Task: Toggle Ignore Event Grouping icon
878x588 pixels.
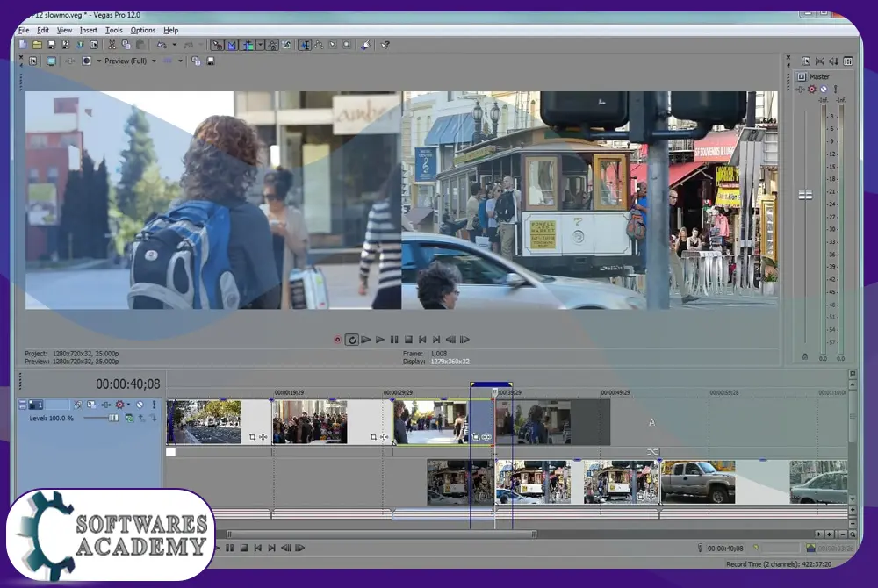Action: (x=287, y=45)
